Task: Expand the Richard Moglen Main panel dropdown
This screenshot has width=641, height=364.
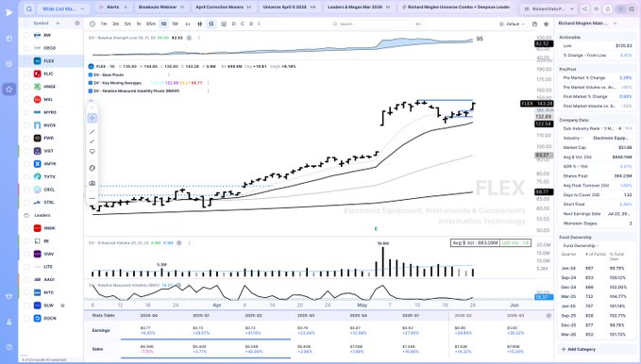Action: 615,24
